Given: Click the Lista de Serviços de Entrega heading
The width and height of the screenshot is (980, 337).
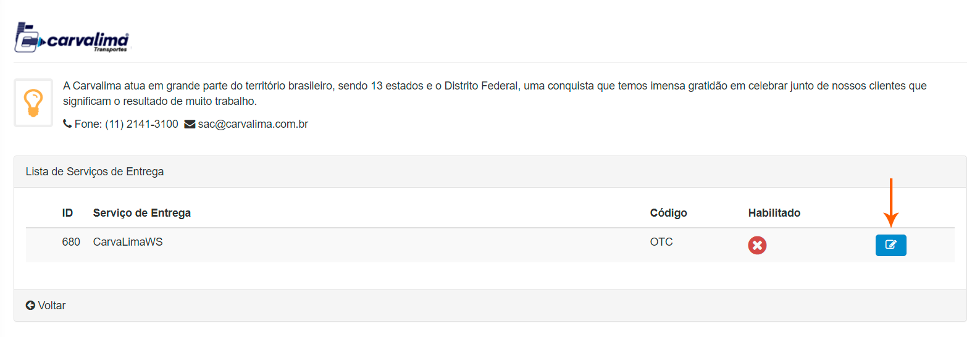Looking at the screenshot, I should click(x=94, y=172).
